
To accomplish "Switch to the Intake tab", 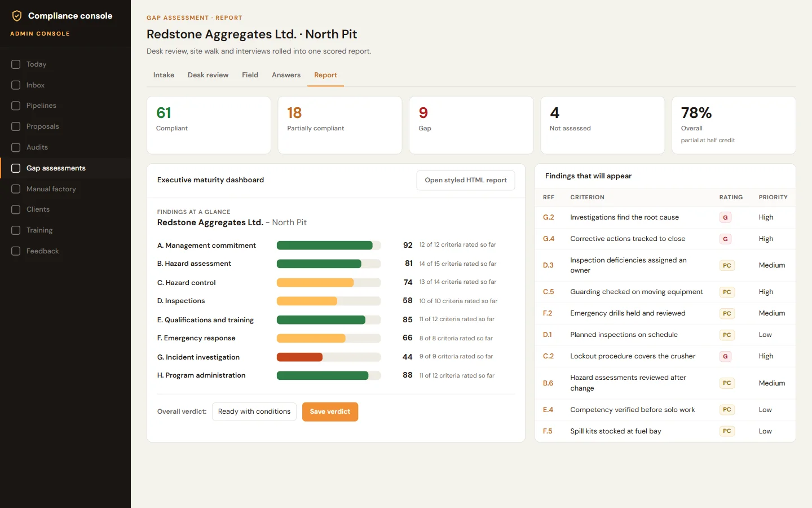I will tap(164, 75).
